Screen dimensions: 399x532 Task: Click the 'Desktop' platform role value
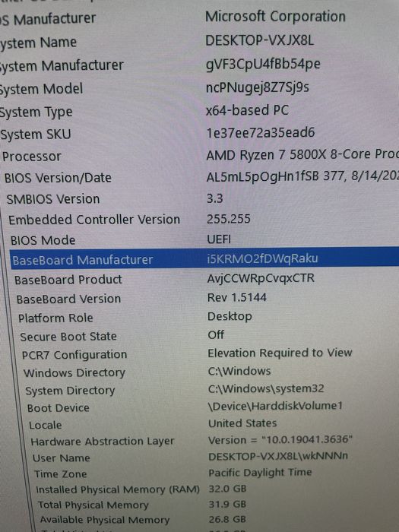[x=230, y=317]
